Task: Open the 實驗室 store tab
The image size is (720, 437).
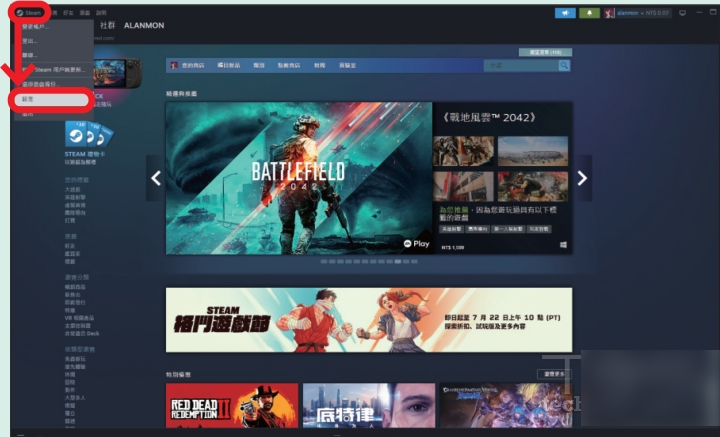Action: point(347,66)
